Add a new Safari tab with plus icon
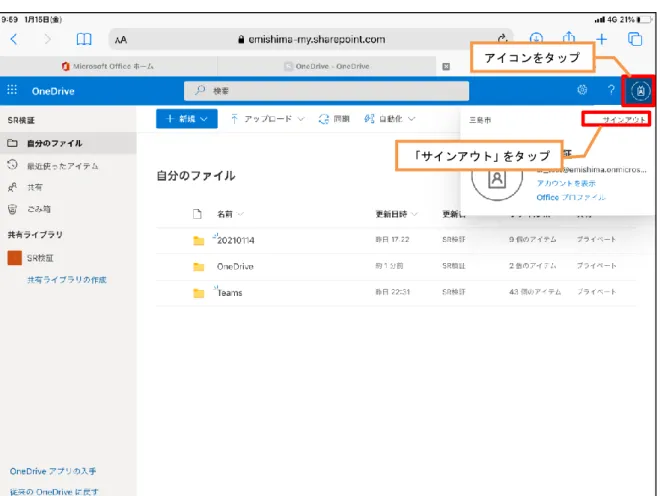Viewport: 660px width, 496px height. (602, 39)
